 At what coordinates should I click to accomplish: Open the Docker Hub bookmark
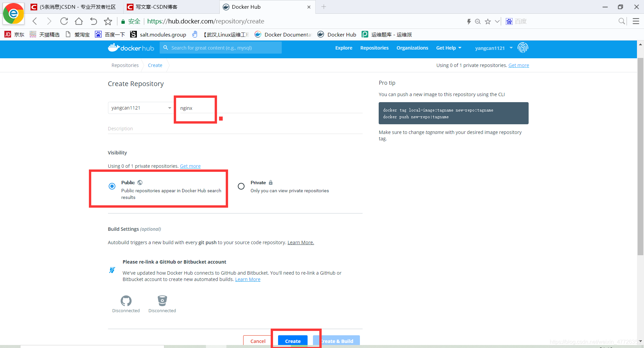(x=337, y=34)
